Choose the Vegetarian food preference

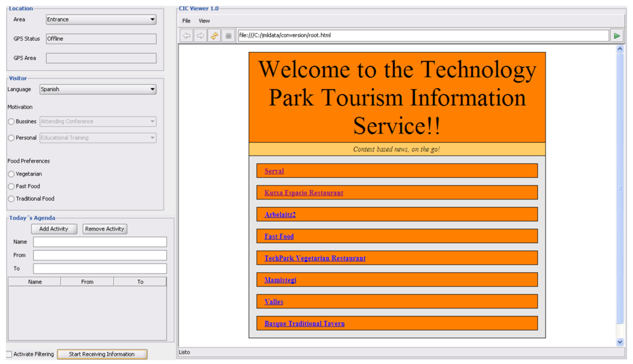click(11, 174)
